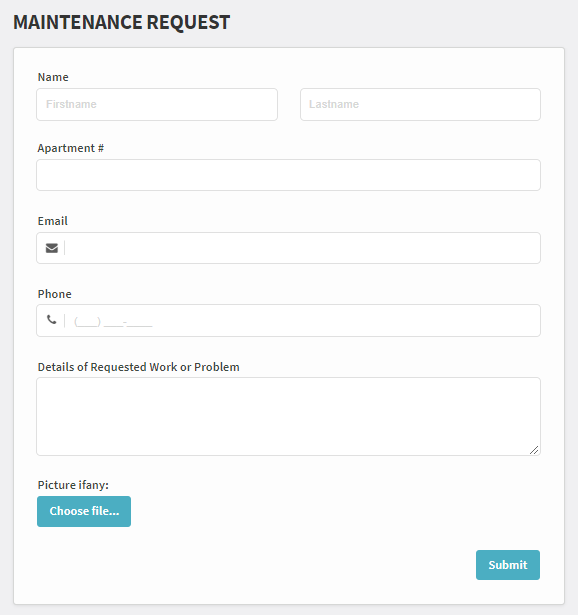Click the divider beside the envelope icon
The width and height of the screenshot is (578, 615).
(65, 248)
